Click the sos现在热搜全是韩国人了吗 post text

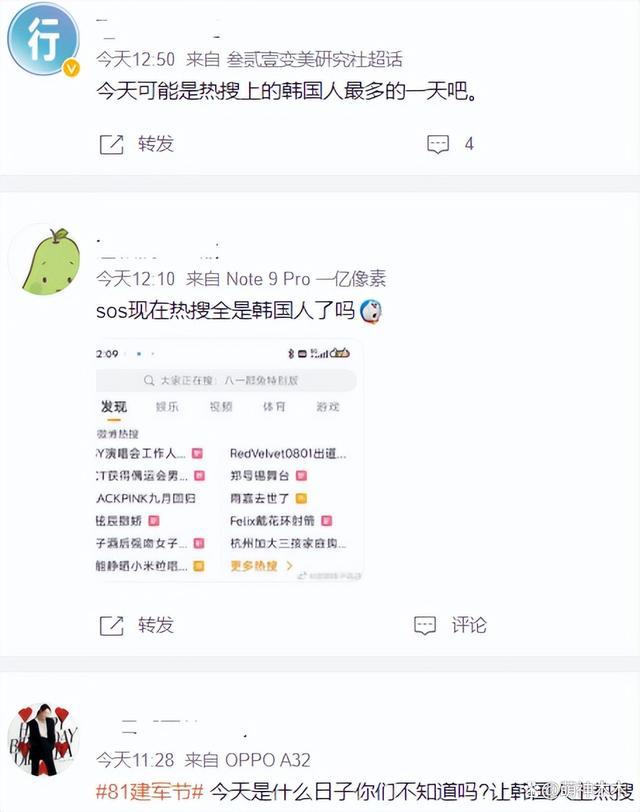click(225, 311)
